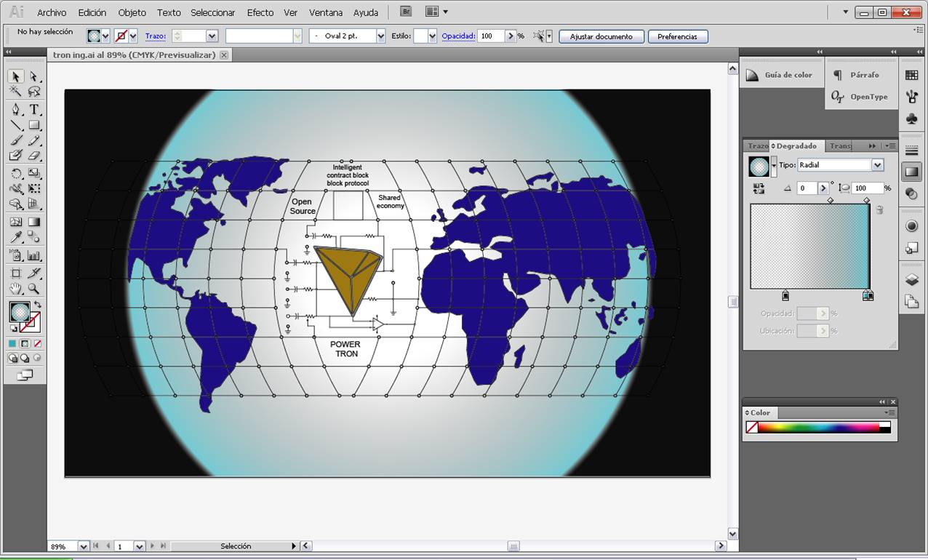Click the Opacidad link in control bar
This screenshot has width=928, height=560.
(458, 36)
